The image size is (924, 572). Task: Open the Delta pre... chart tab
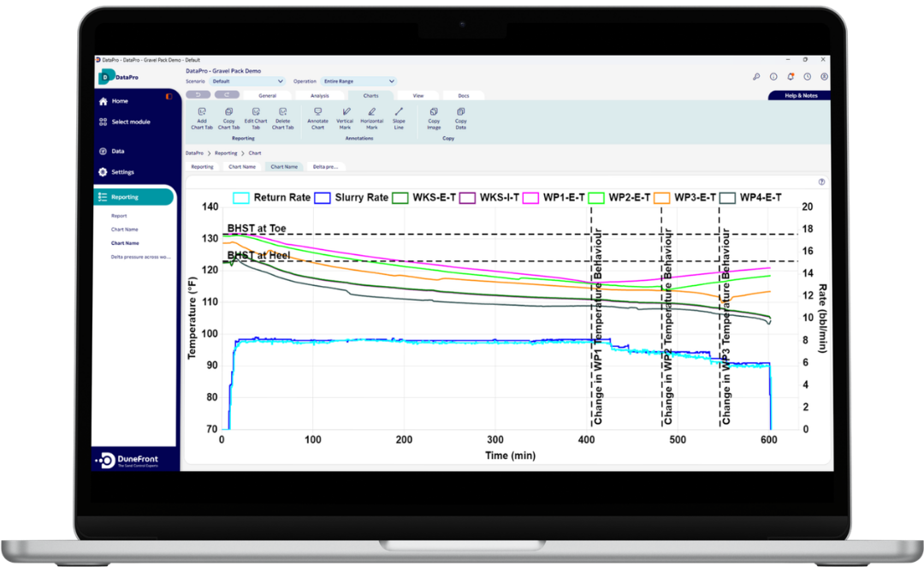click(325, 167)
